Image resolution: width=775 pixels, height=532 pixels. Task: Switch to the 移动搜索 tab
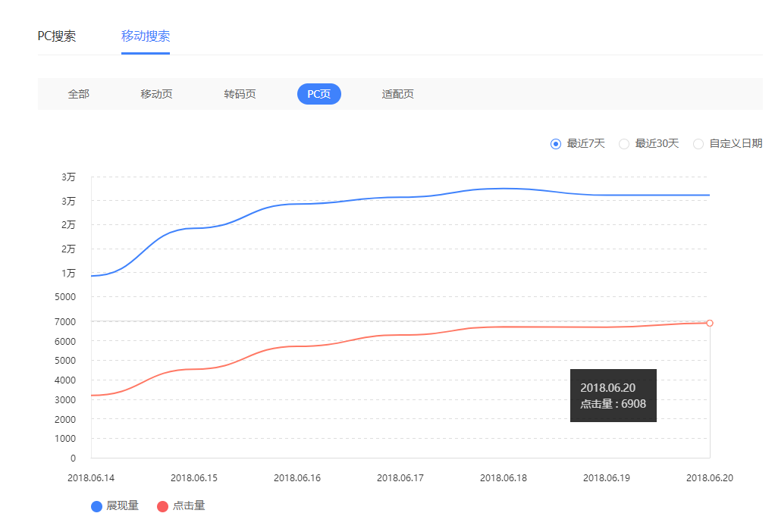pyautogui.click(x=145, y=36)
